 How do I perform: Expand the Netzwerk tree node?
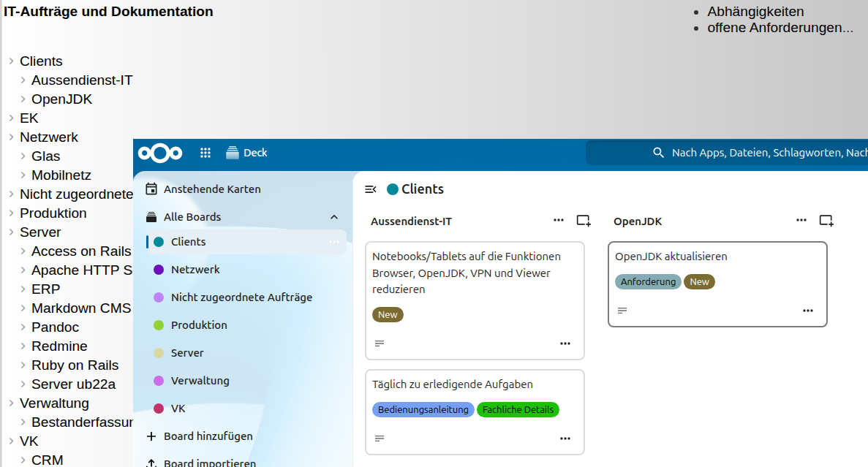point(11,137)
